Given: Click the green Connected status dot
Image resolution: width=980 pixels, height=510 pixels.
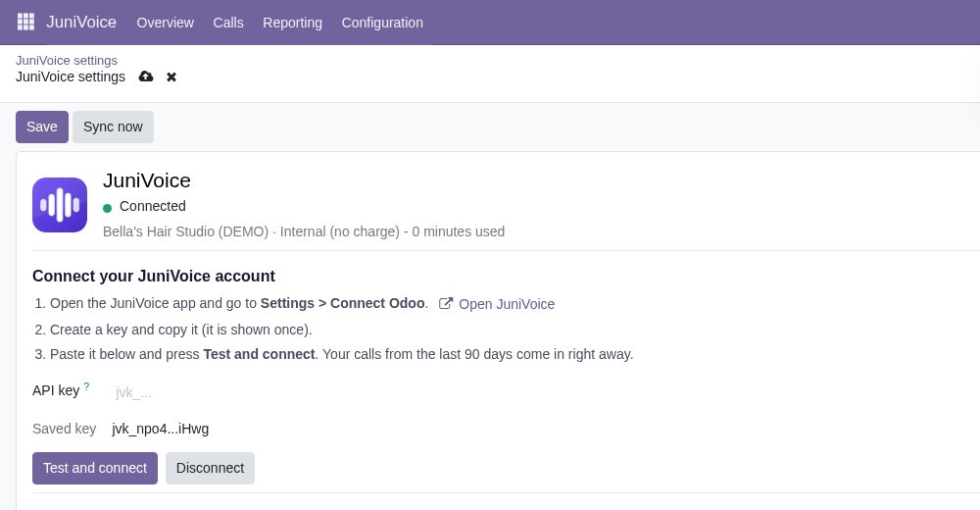Looking at the screenshot, I should click(108, 208).
